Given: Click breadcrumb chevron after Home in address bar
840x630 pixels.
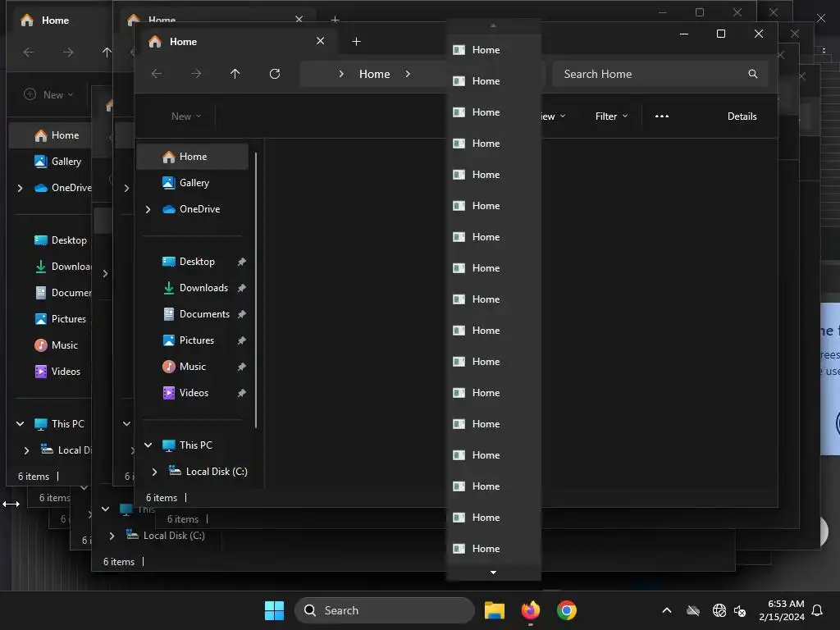Looking at the screenshot, I should [x=408, y=74].
